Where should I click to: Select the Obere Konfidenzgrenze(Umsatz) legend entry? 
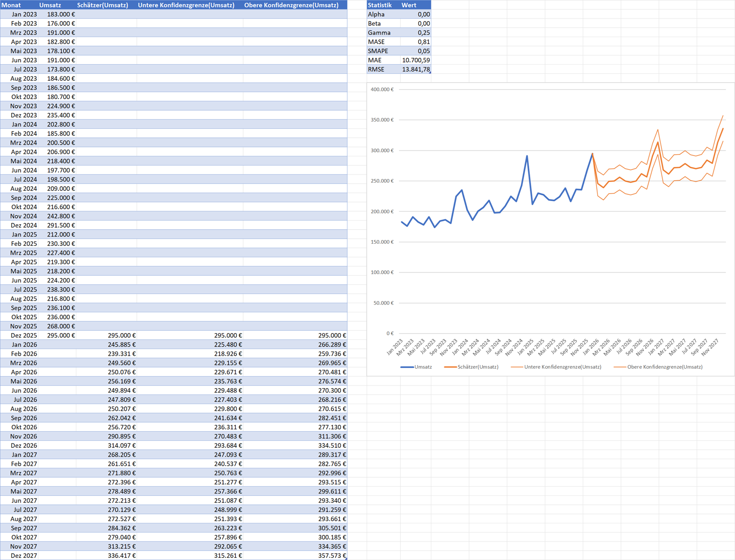(x=658, y=367)
